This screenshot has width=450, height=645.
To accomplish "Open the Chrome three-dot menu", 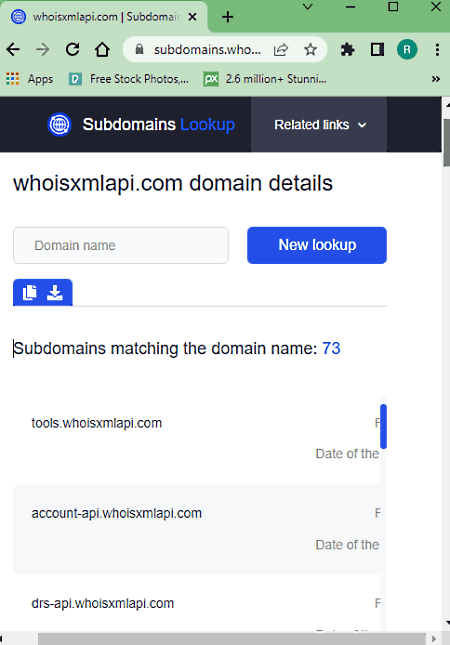I will click(437, 50).
